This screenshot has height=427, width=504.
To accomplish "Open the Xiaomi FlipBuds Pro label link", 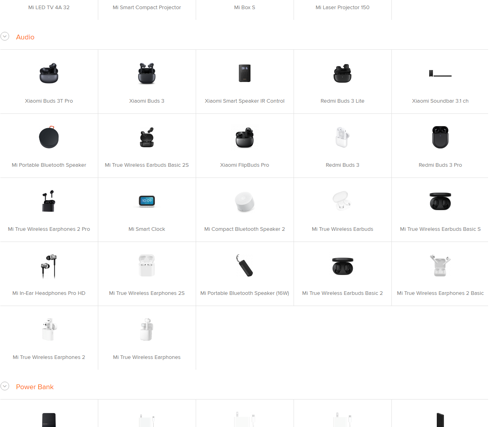I will pyautogui.click(x=245, y=165).
